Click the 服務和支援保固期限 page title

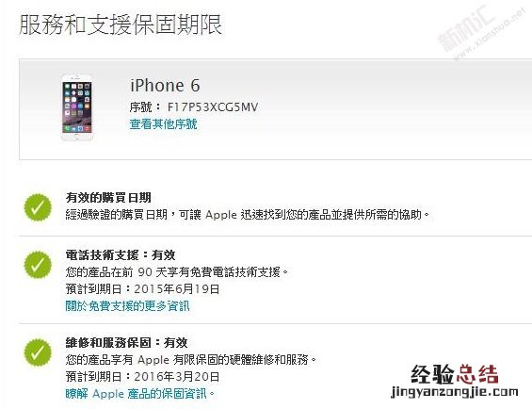[121, 25]
